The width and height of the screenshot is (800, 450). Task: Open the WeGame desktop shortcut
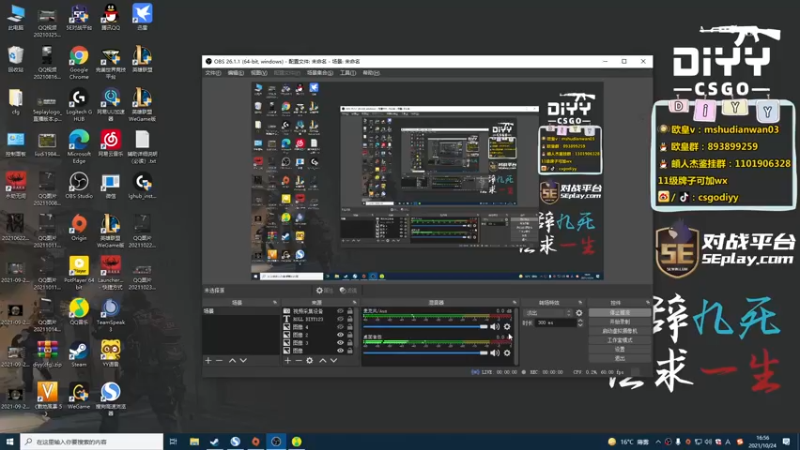(79, 396)
